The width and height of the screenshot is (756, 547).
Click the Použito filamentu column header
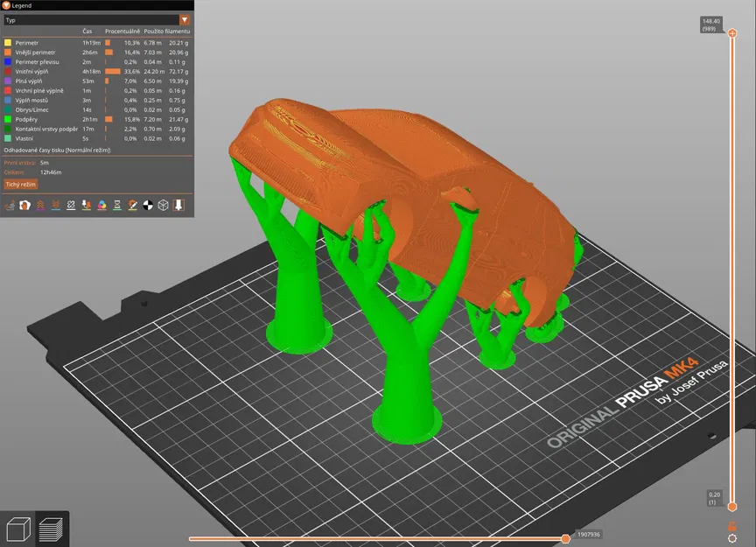(x=167, y=32)
